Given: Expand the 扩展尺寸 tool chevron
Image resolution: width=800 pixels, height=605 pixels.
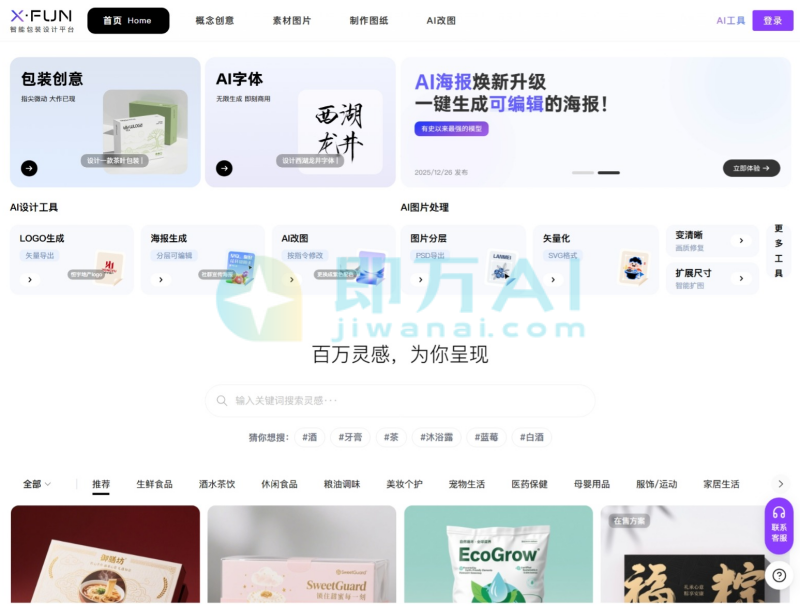Looking at the screenshot, I should (x=741, y=278).
